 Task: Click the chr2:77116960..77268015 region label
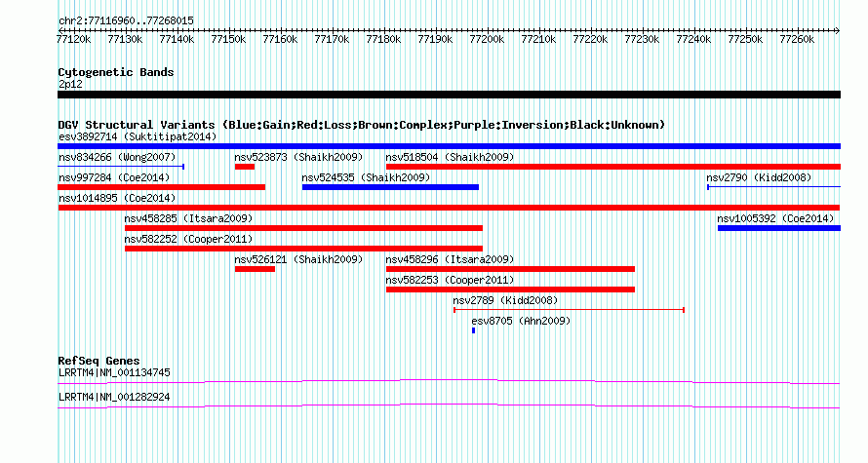(126, 21)
